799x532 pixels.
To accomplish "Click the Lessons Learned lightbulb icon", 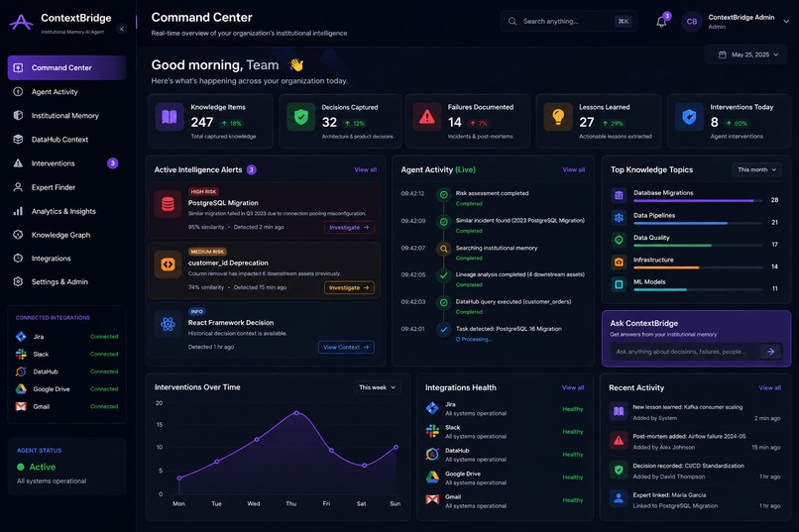I will (x=558, y=117).
